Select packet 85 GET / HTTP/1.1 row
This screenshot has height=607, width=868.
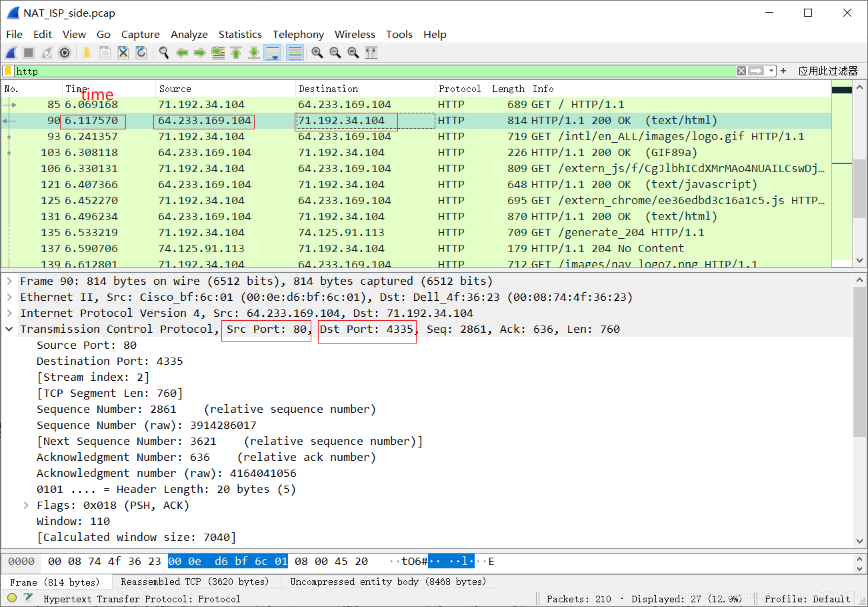[x=416, y=105]
